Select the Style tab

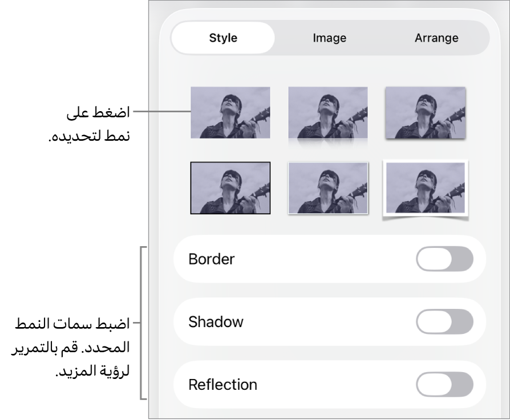coord(223,38)
